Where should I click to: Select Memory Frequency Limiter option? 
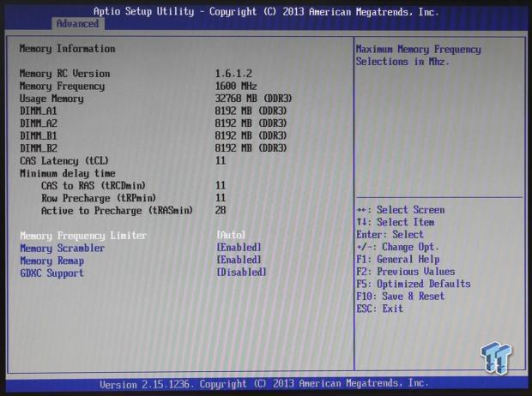(83, 236)
